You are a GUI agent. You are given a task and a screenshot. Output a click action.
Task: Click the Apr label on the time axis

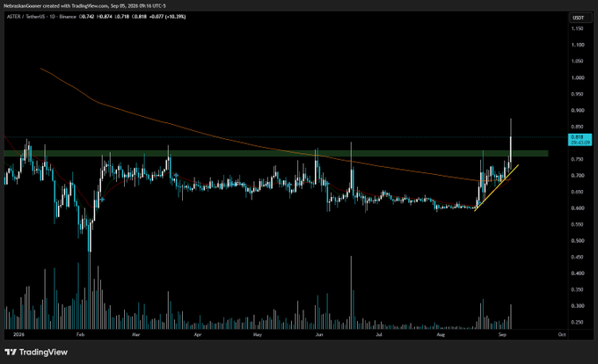(198, 335)
